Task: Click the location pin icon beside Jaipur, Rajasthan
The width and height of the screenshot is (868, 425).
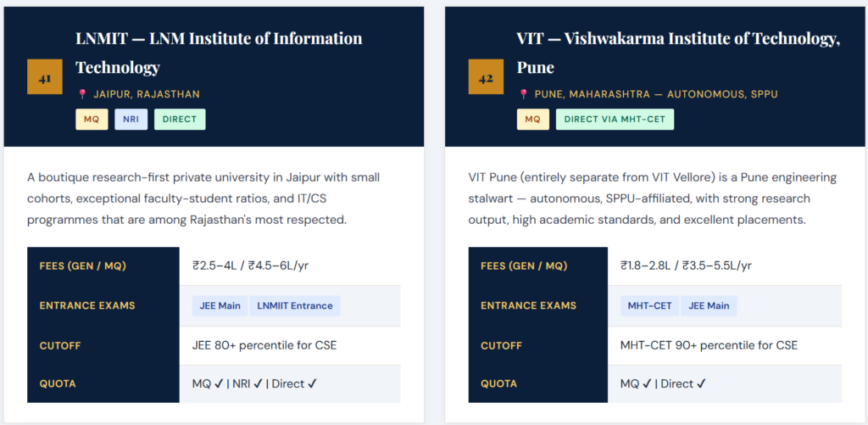Action: click(x=82, y=94)
